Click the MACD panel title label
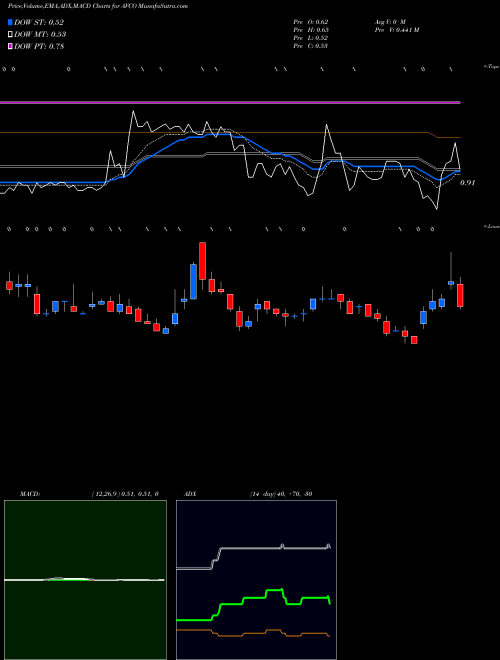The height and width of the screenshot is (660, 500). click(x=30, y=494)
